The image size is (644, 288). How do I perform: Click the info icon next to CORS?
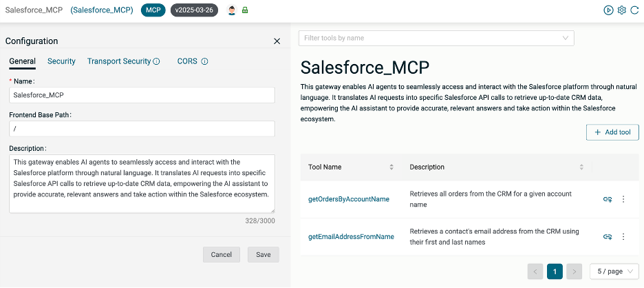(204, 61)
